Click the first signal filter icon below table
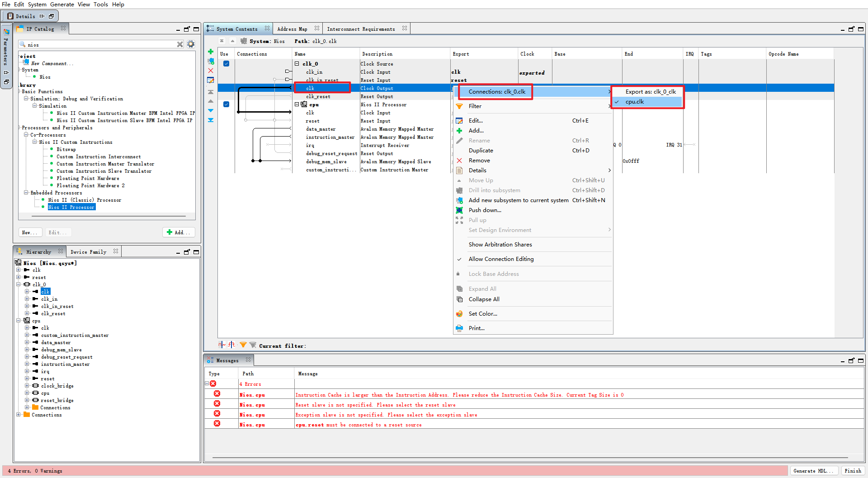 (x=222, y=345)
